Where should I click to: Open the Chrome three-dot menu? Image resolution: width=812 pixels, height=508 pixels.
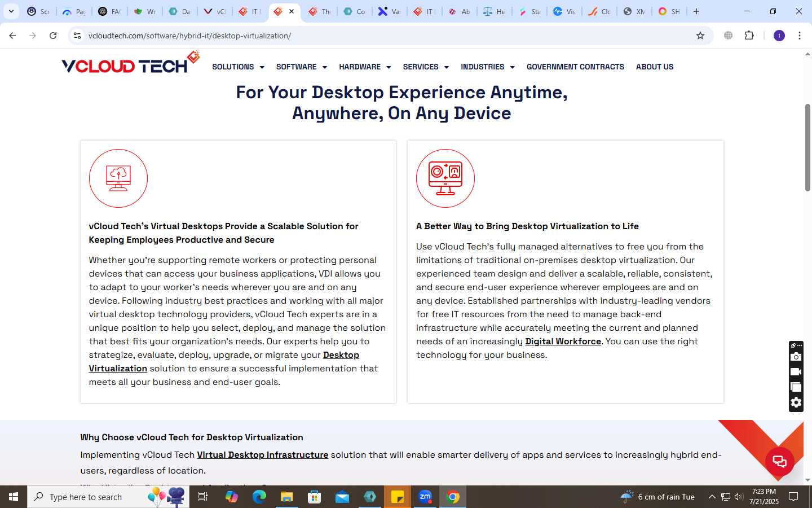(800, 36)
